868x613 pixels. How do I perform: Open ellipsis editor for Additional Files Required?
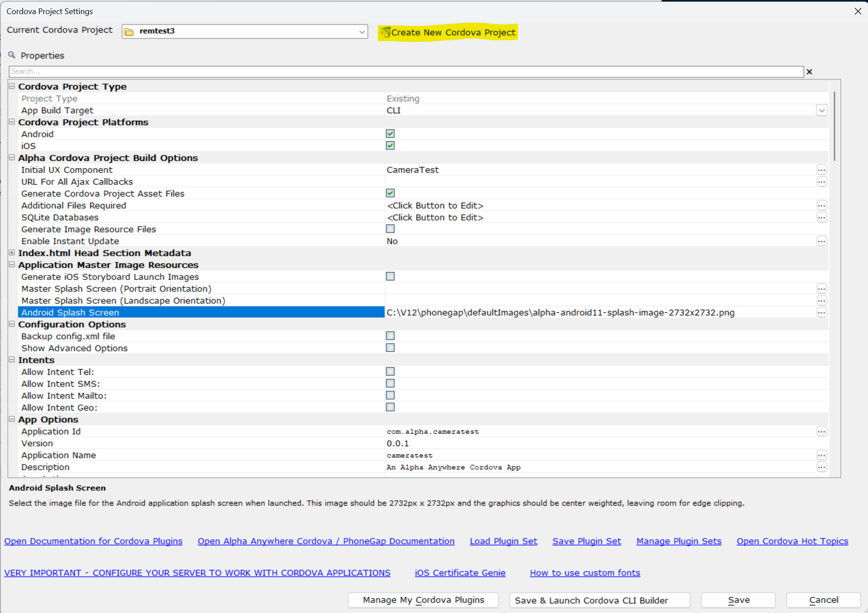pos(821,206)
